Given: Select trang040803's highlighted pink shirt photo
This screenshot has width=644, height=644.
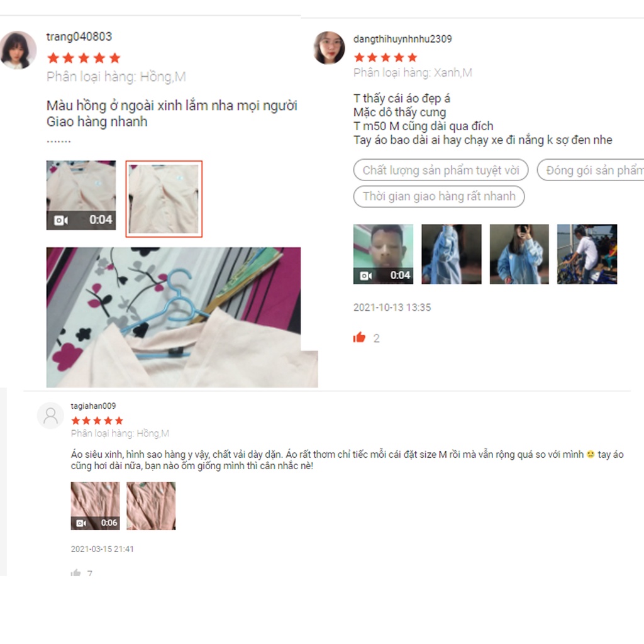Looking at the screenshot, I should 164,199.
